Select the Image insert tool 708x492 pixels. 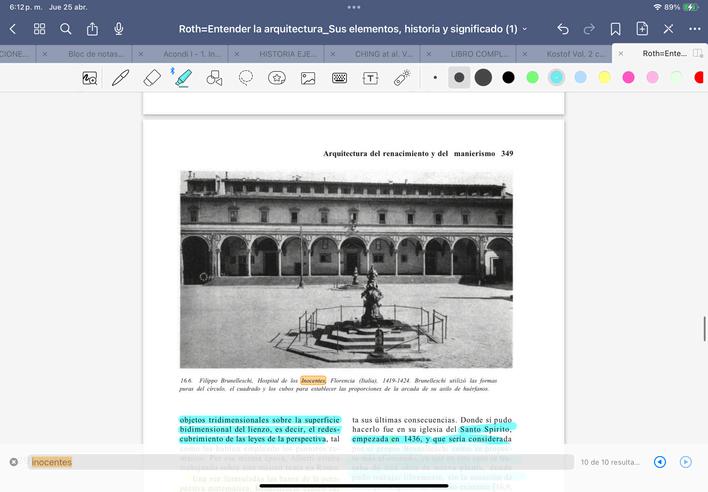click(x=308, y=78)
